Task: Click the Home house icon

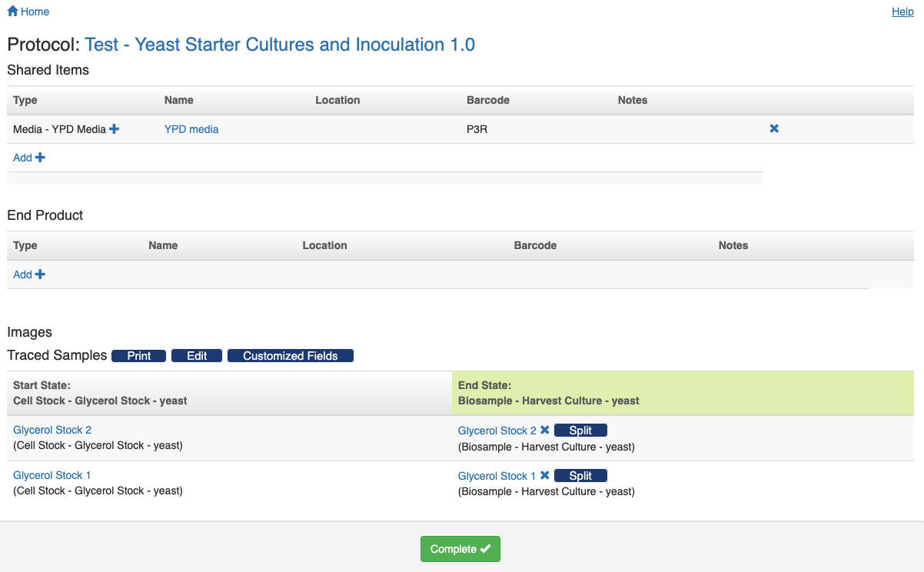Action: 12,12
